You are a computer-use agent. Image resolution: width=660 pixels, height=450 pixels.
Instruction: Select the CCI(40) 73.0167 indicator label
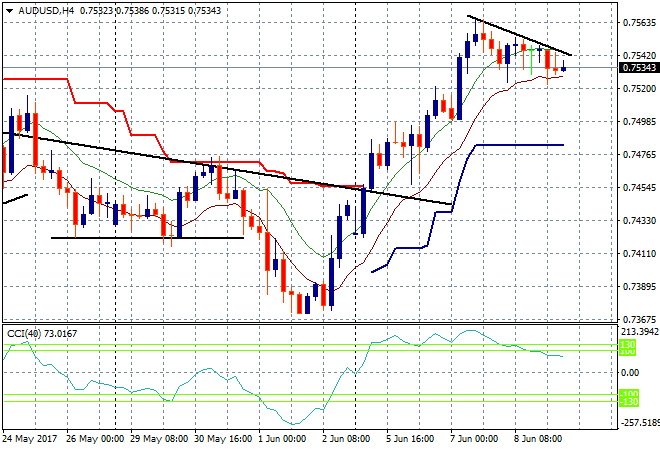(x=42, y=334)
